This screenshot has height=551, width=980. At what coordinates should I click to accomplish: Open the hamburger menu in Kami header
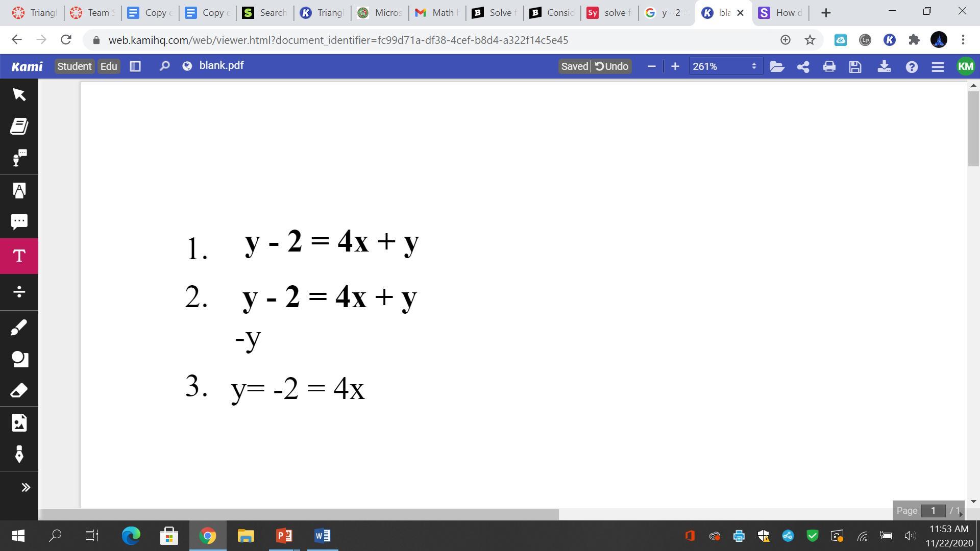[938, 67]
